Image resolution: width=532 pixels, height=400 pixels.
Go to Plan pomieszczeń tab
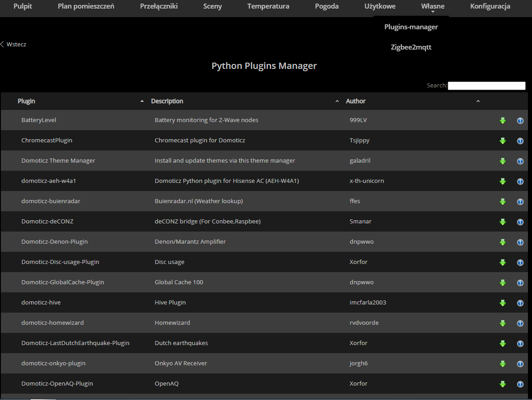(x=86, y=6)
